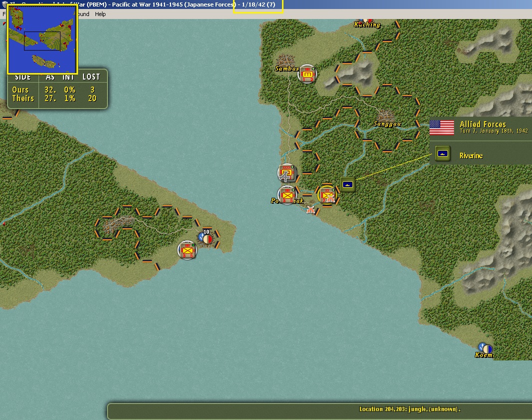Open the Help menu
Screen dimensions: 532x420
click(x=100, y=14)
